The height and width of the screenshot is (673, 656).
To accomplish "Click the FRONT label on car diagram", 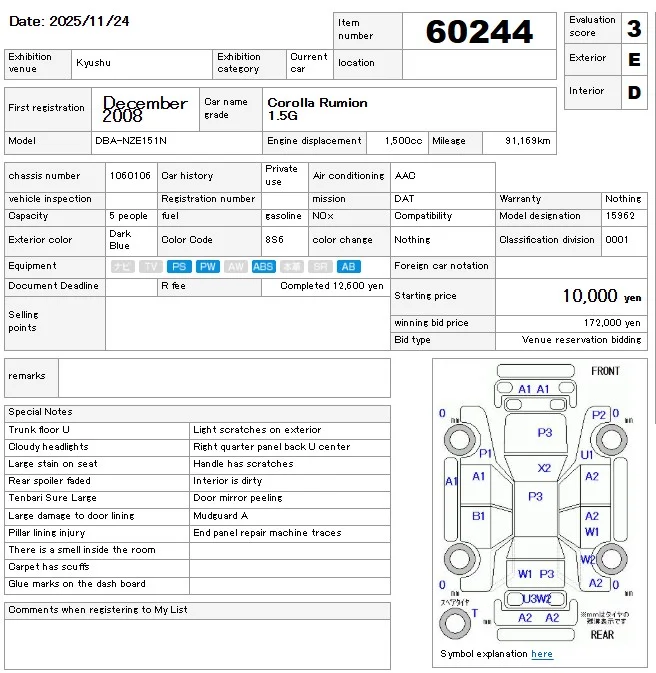I will (605, 371).
